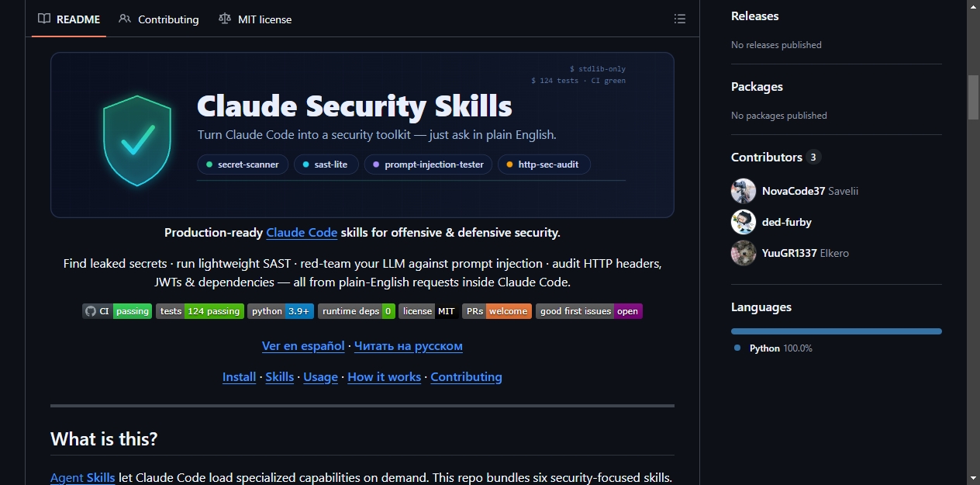Follow the Claude Code hyperlink

(x=302, y=232)
